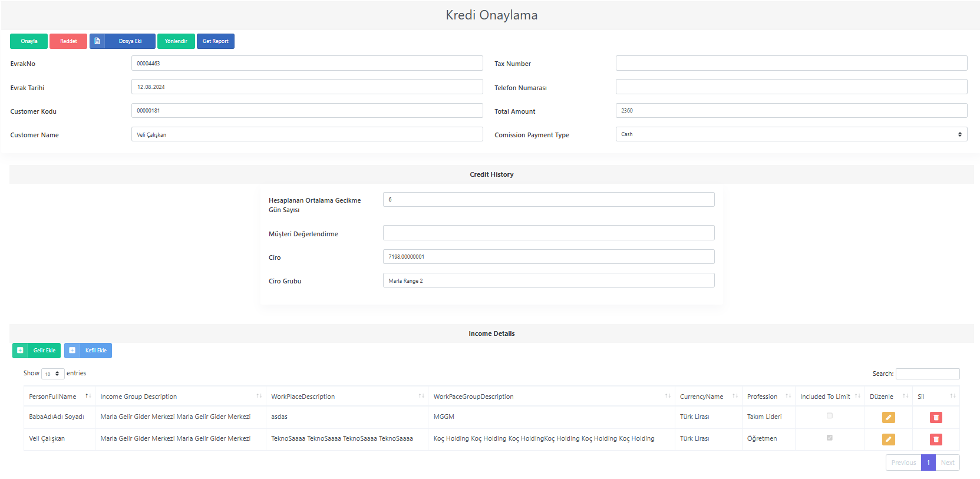The width and height of the screenshot is (980, 479).
Task: Click the Get Report button
Action: [x=216, y=41]
